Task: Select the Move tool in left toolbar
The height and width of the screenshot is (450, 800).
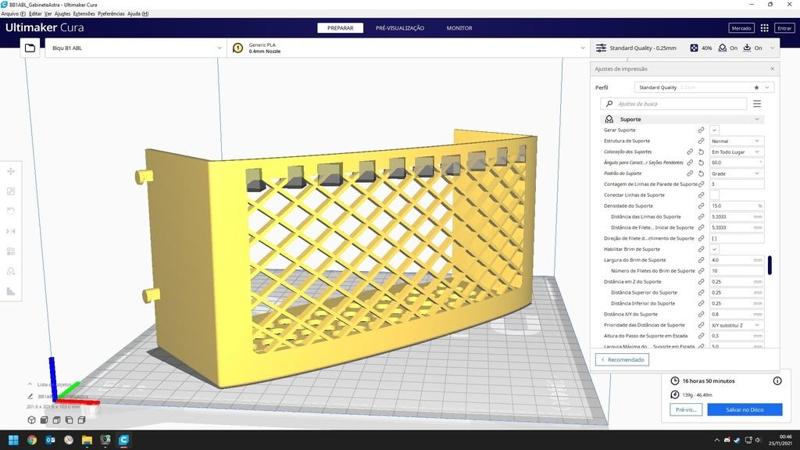Action: click(x=11, y=171)
